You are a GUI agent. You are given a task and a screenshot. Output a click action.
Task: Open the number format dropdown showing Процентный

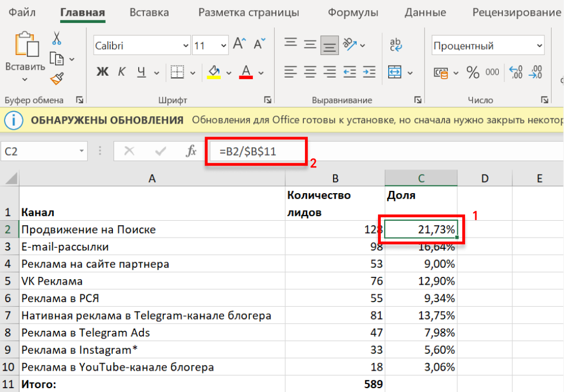[x=538, y=45]
